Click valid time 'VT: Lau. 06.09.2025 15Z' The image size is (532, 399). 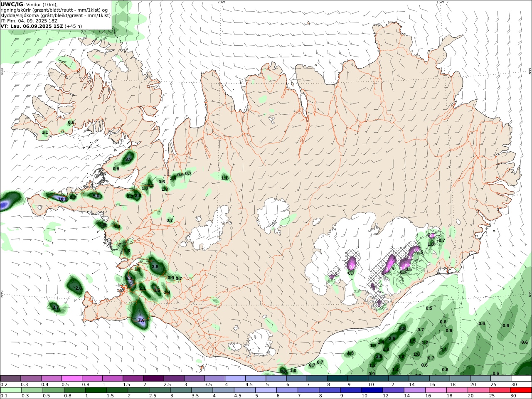pyautogui.click(x=32, y=26)
